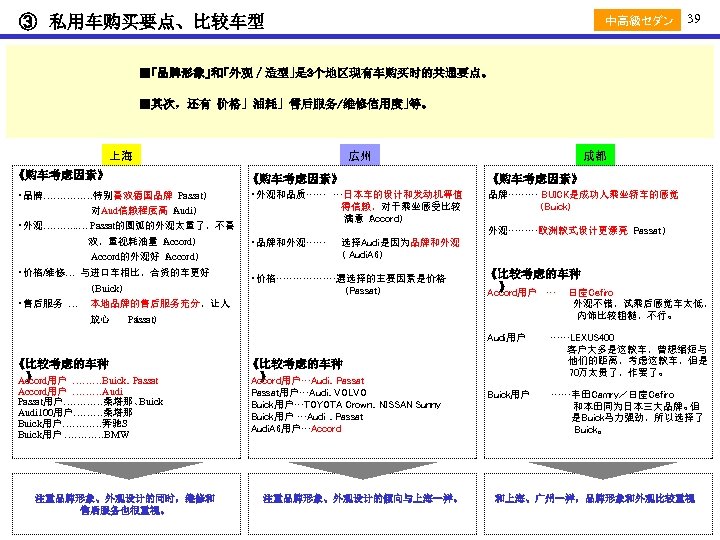Click Guangzhou row with 'TOYOTA Crown, NISSAN Sunny'
Image resolution: width=720 pixels, height=540 pixels.
tap(346, 405)
